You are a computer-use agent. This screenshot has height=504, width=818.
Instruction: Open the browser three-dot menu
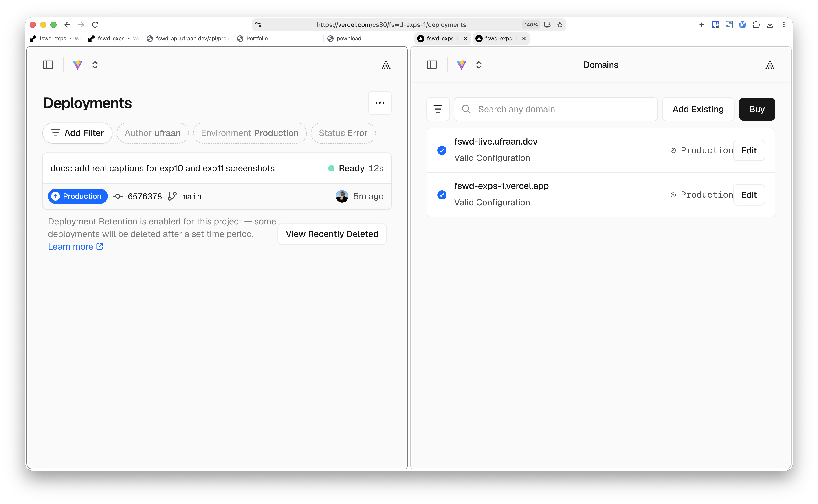coord(784,25)
